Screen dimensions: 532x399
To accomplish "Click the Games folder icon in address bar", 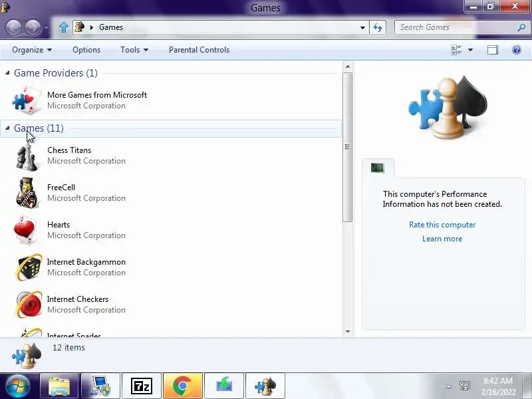I will click(80, 27).
